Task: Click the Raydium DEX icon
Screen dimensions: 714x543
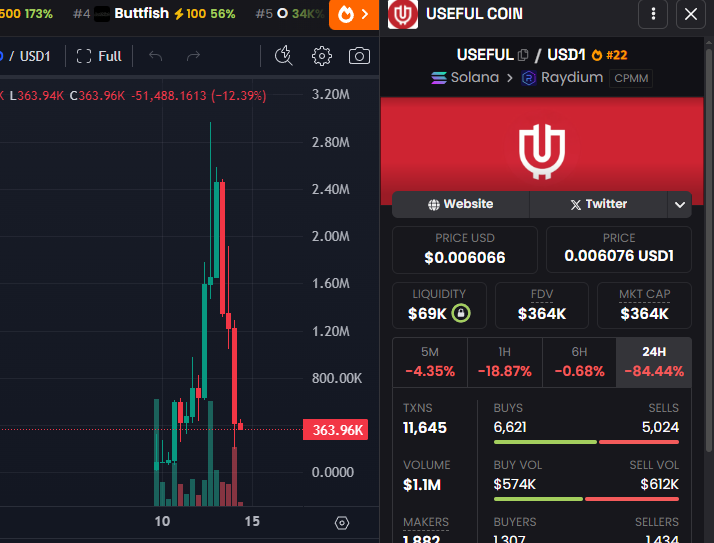Action: tap(529, 78)
